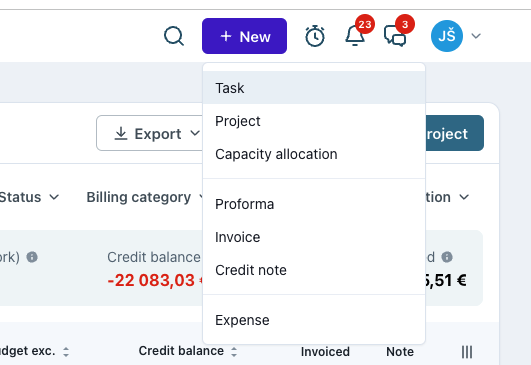Viewport: 531px width, 365px height.
Task: Choose Invoice in the New menu
Action: tap(314, 237)
